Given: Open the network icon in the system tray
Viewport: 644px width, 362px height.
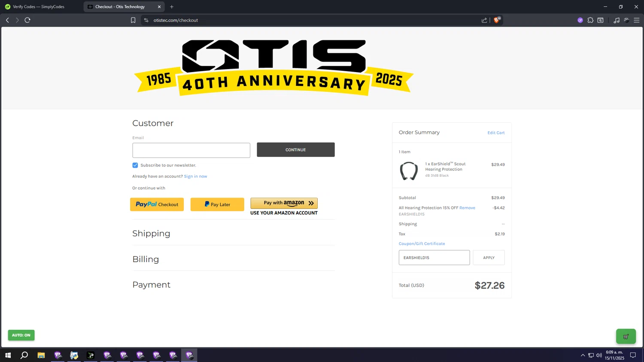Looking at the screenshot, I should point(591,355).
